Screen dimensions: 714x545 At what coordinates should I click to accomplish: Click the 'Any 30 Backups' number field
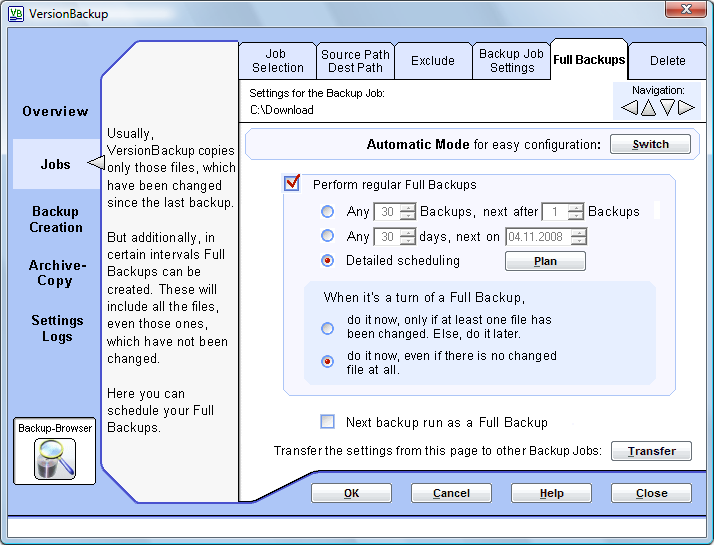click(x=387, y=212)
